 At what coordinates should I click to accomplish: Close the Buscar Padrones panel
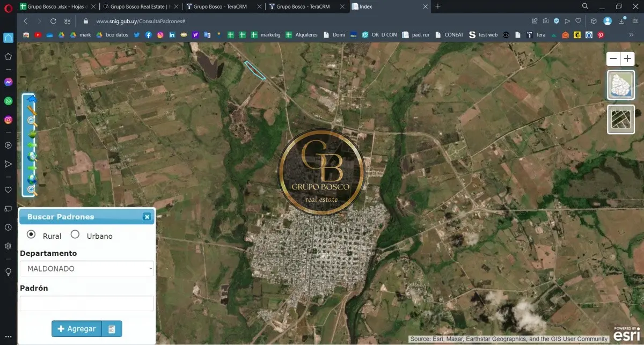[x=147, y=217]
